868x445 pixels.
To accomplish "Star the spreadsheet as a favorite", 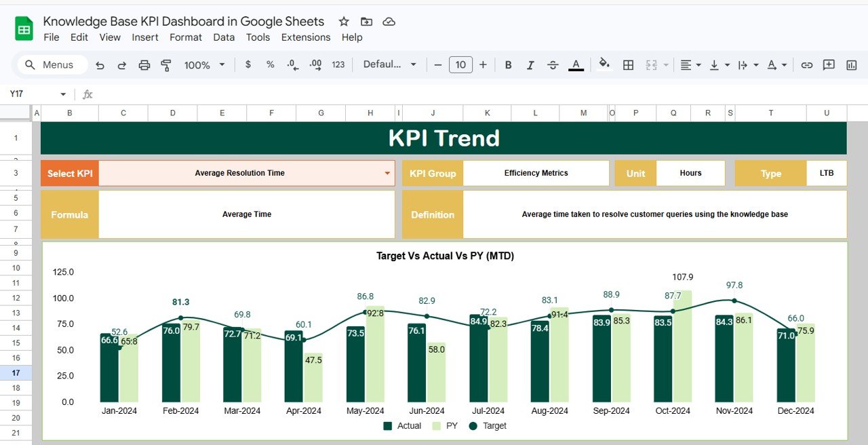I will (344, 21).
